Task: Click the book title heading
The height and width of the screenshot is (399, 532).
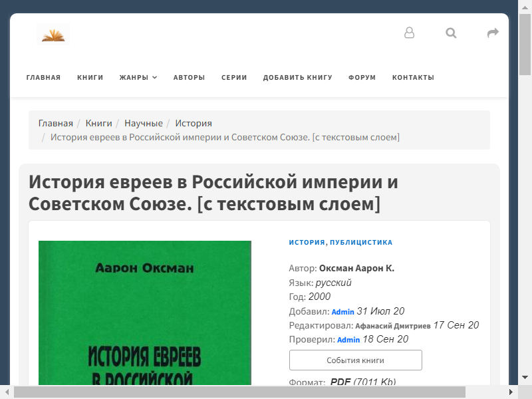Action: pyautogui.click(x=213, y=193)
